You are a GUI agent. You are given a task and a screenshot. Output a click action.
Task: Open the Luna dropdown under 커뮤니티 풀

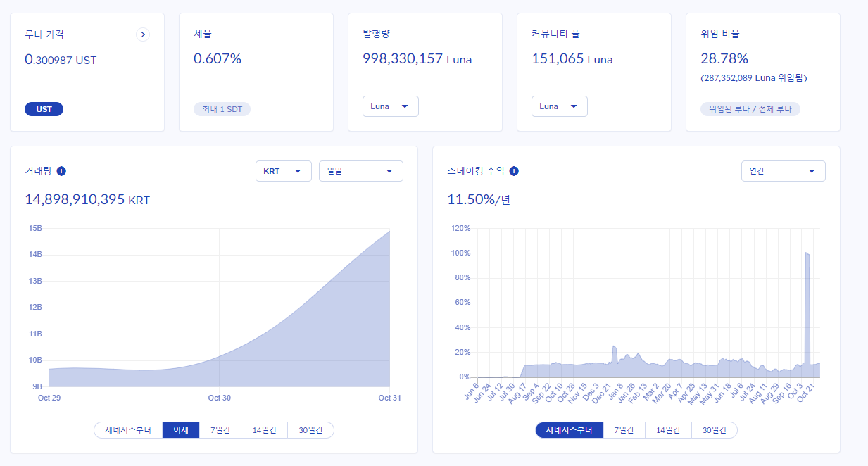click(x=560, y=106)
